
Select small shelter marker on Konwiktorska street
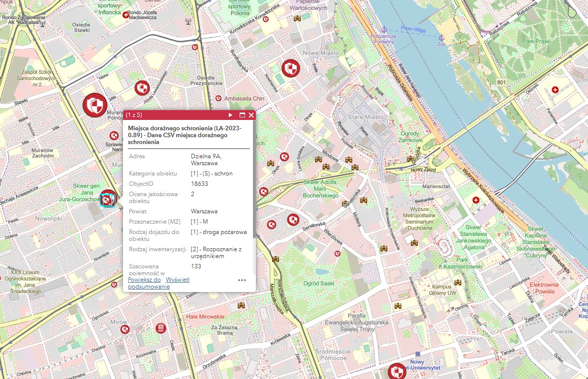click(266, 19)
